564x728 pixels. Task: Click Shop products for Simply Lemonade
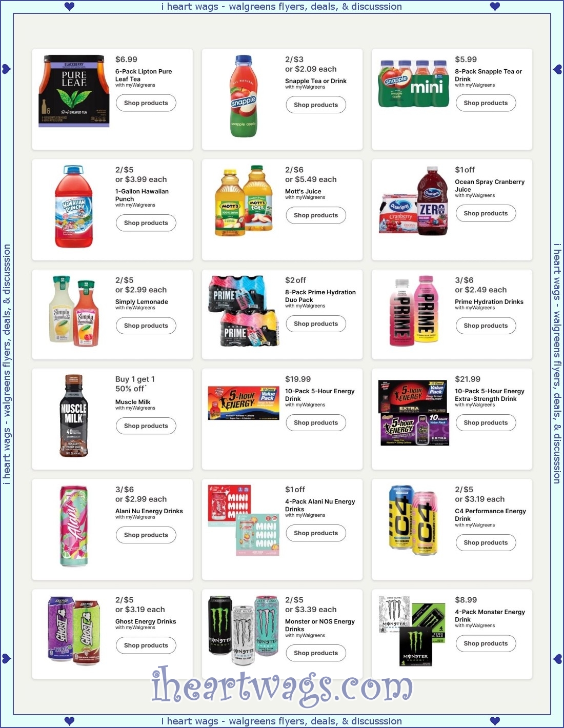tap(146, 326)
